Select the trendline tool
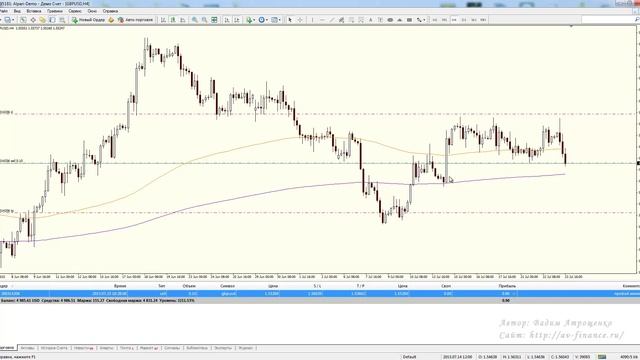The height and width of the screenshot is (360, 640). (x=332, y=20)
